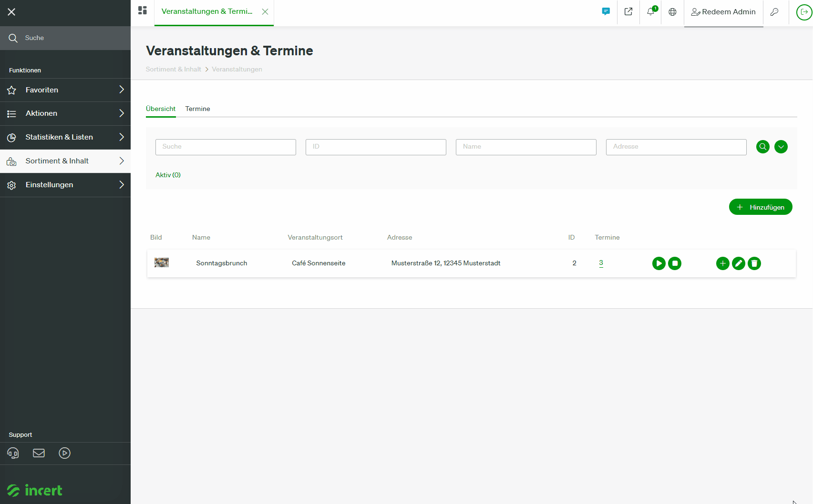
Task: Click the chat message icon in top bar
Action: click(x=606, y=11)
